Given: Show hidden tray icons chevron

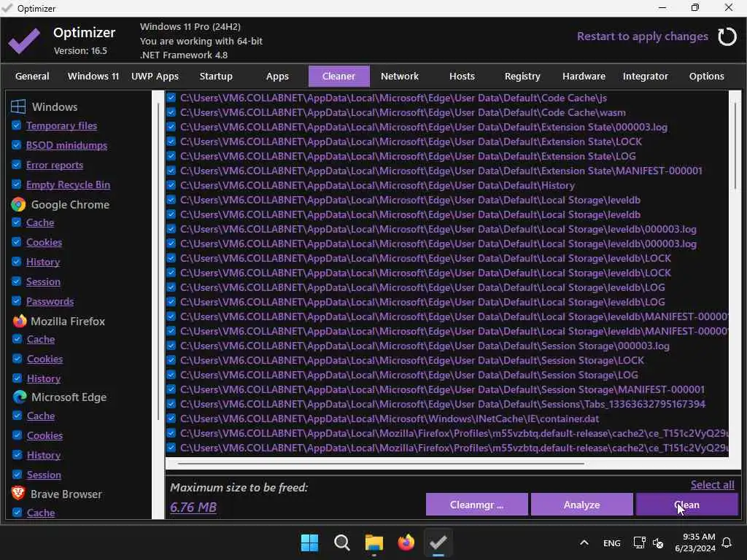Looking at the screenshot, I should 584,542.
